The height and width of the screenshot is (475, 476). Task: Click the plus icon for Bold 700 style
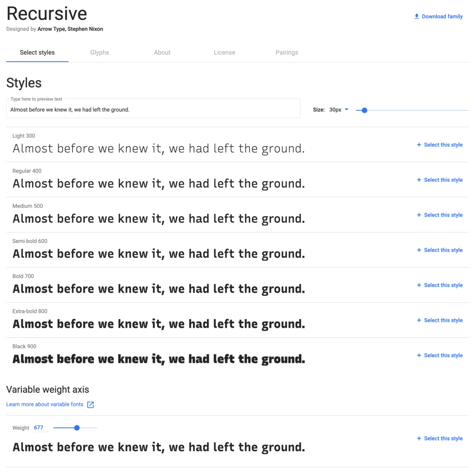pyautogui.click(x=419, y=285)
